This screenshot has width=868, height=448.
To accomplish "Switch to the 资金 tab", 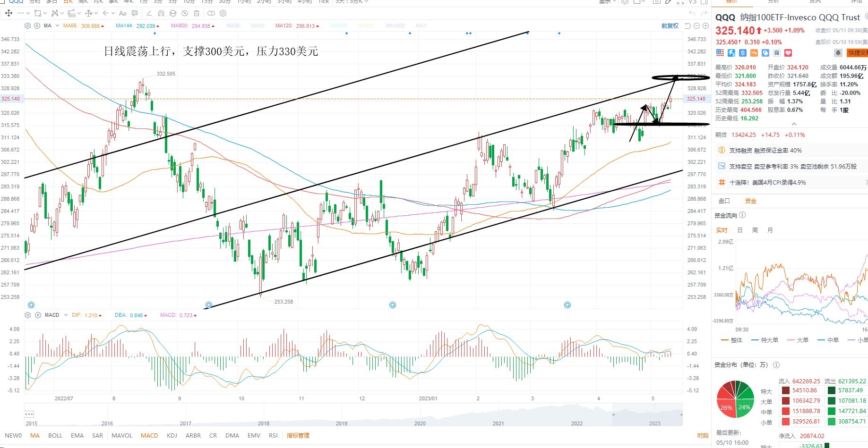I will click(750, 201).
